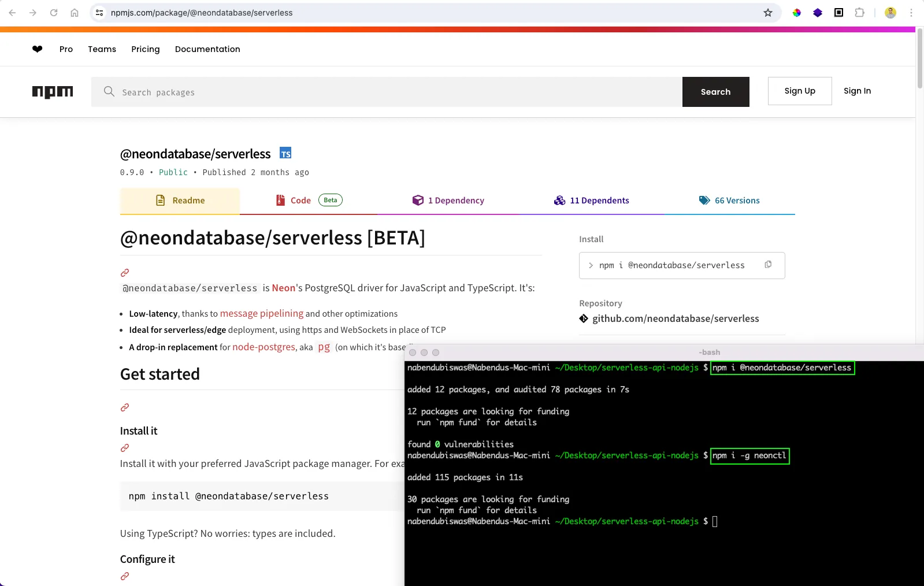This screenshot has width=924, height=586.
Task: Open the Pro menu link
Action: click(x=66, y=49)
